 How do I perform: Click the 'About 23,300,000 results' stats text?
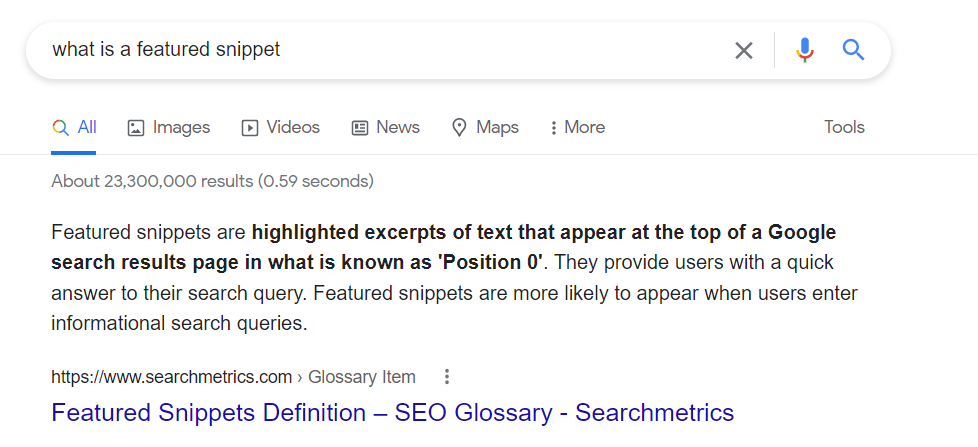pos(213,181)
